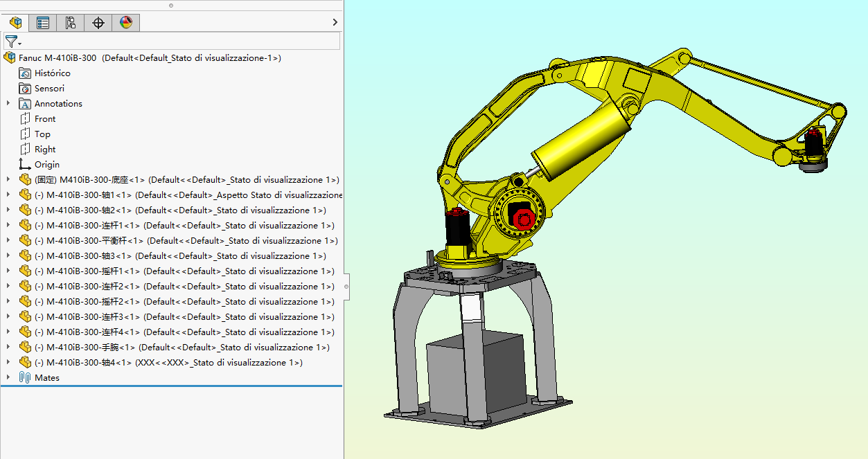Select the Annotations label text
This screenshot has width=868, height=459.
tap(59, 104)
